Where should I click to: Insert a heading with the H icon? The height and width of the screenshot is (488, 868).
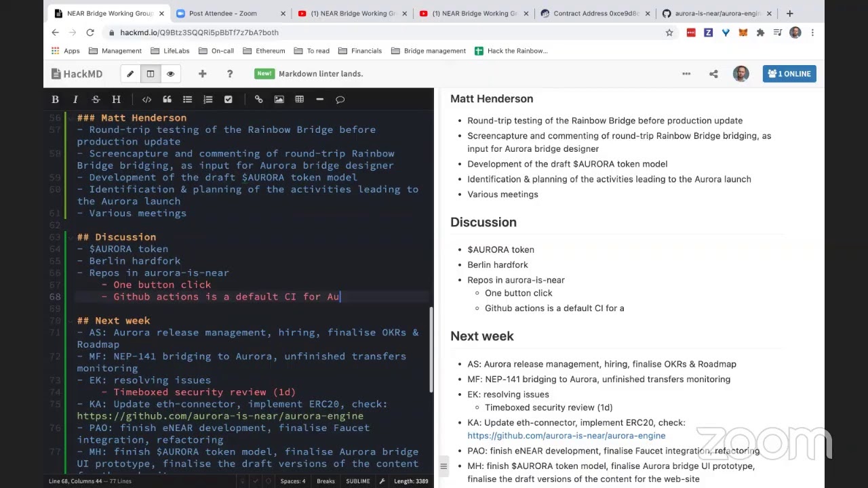point(116,99)
